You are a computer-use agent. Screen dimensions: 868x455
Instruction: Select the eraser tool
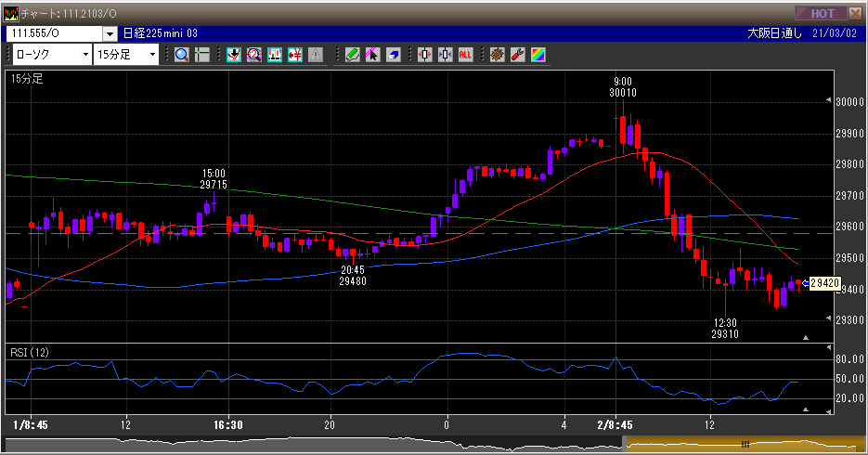393,54
